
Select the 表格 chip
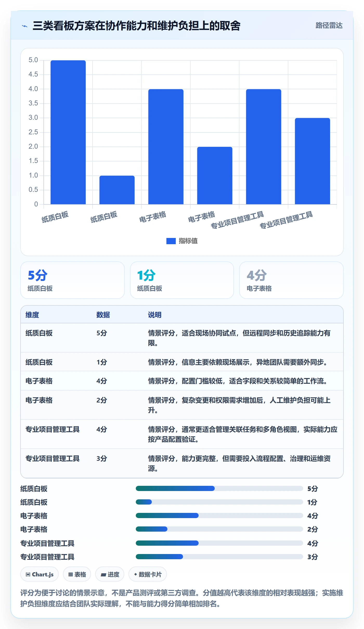[77, 574]
